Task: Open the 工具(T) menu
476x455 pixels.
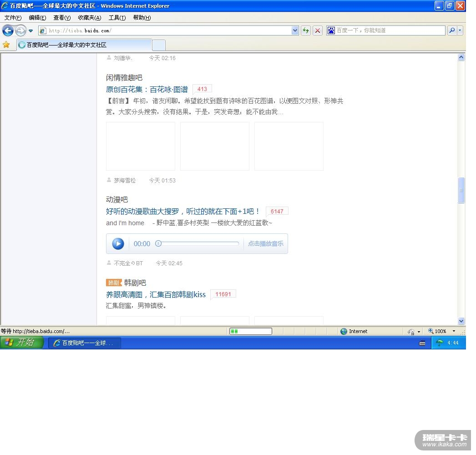Action: [117, 18]
